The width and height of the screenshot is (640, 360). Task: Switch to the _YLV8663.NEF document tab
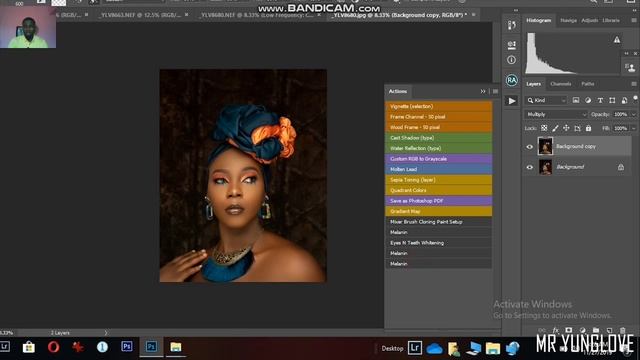coord(140,15)
